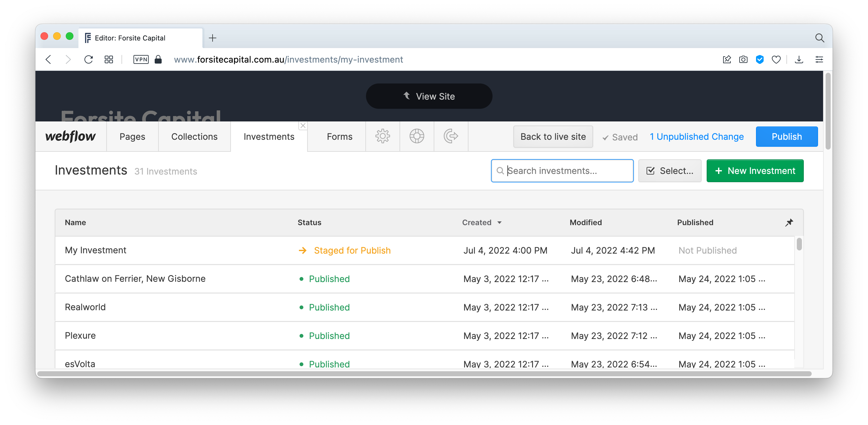Open the Realworld investment

[x=425, y=307]
